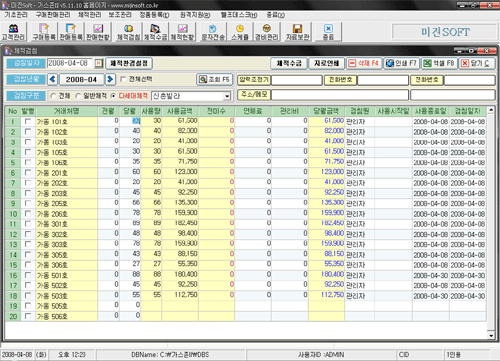This screenshot has width=500, height=361.
Task: Click the 당월금액 column header
Action: [326, 111]
